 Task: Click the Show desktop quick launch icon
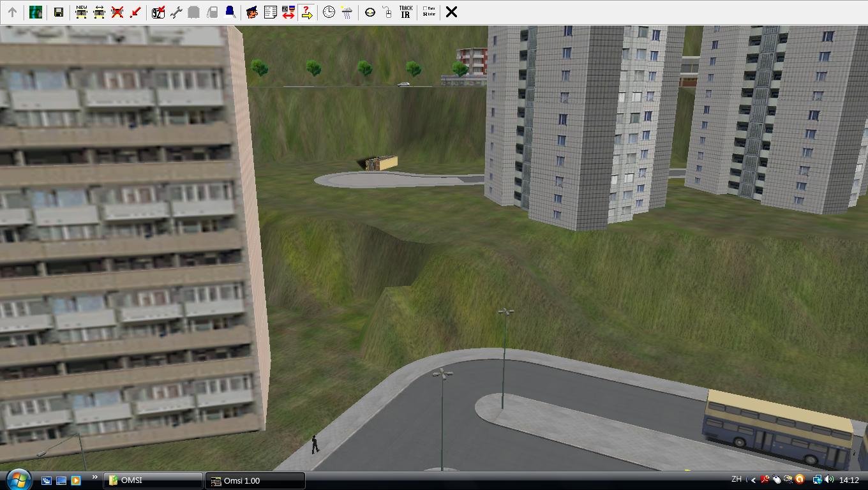tap(61, 480)
